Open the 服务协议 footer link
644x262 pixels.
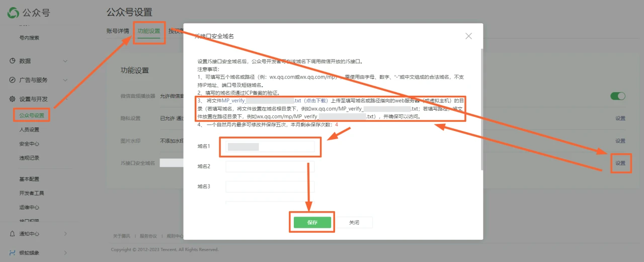pos(148,236)
